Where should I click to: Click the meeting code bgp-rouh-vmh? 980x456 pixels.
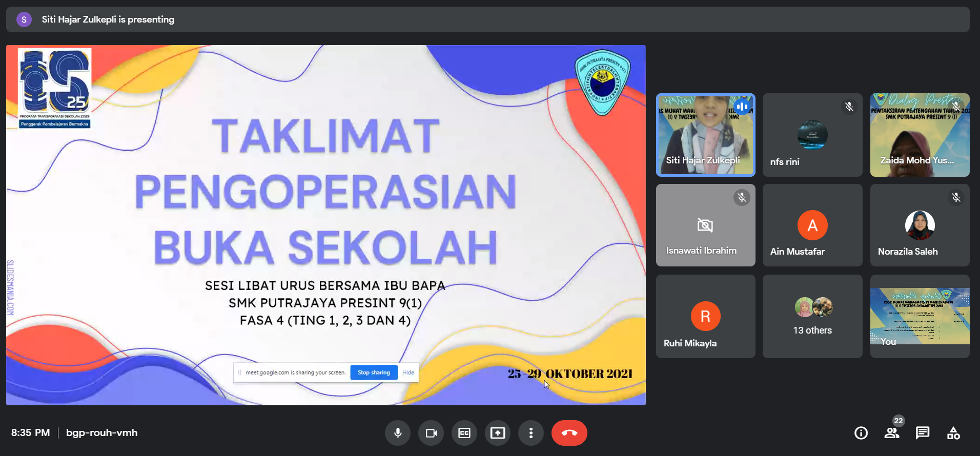[101, 433]
